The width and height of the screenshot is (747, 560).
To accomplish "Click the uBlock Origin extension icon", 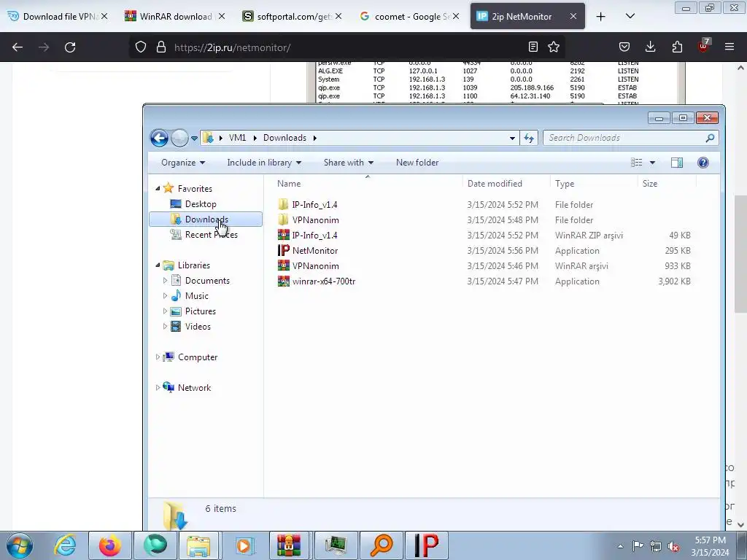I will 704,46.
